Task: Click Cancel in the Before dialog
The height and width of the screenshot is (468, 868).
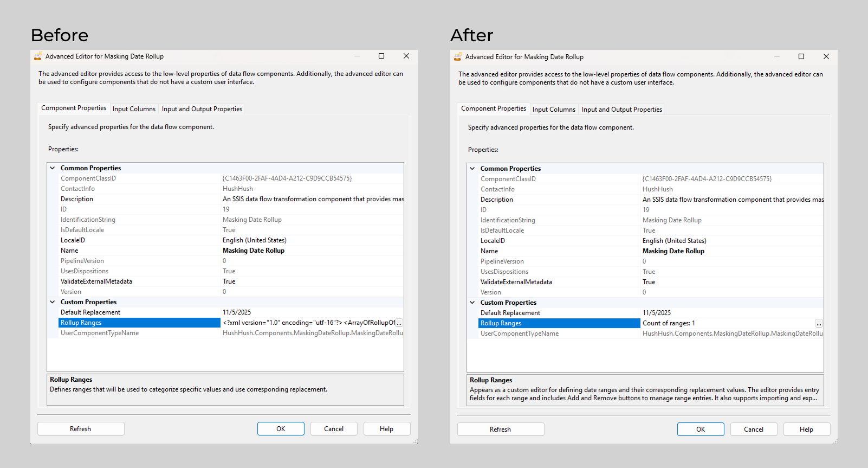Action: tap(333, 429)
